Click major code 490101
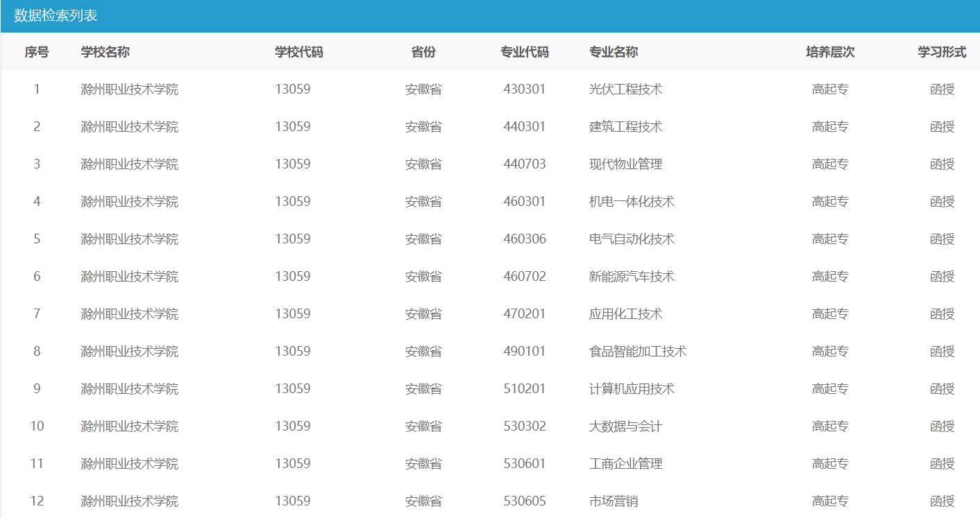This screenshot has height=518, width=980. (525, 352)
